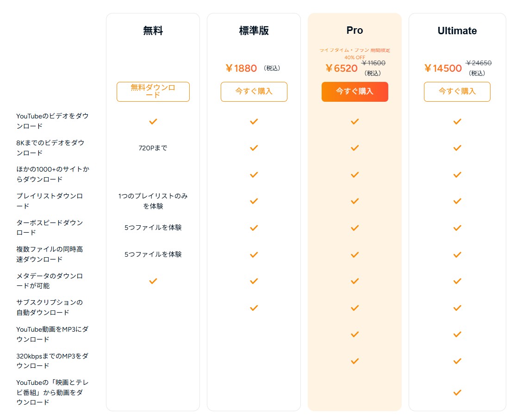Click 標準版 checkmark for ターボスピードダウンロード row
516x420 pixels.
click(x=254, y=228)
